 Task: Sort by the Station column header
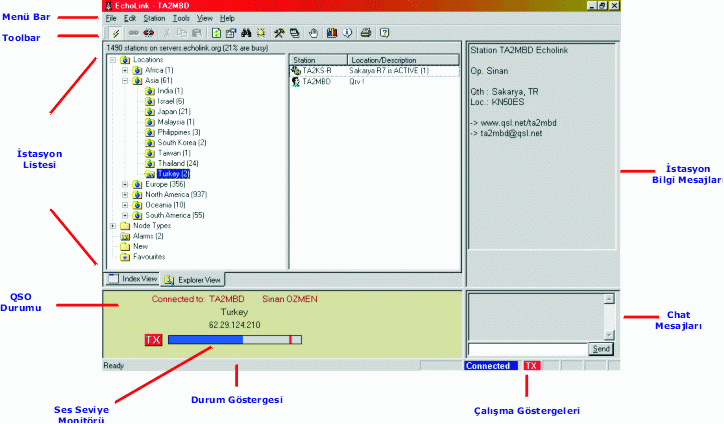319,60
